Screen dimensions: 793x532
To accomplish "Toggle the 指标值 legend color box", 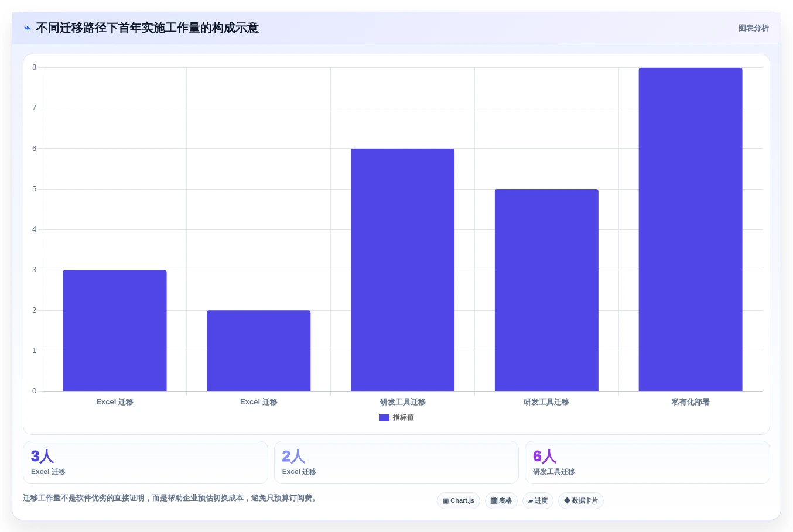I will point(384,418).
